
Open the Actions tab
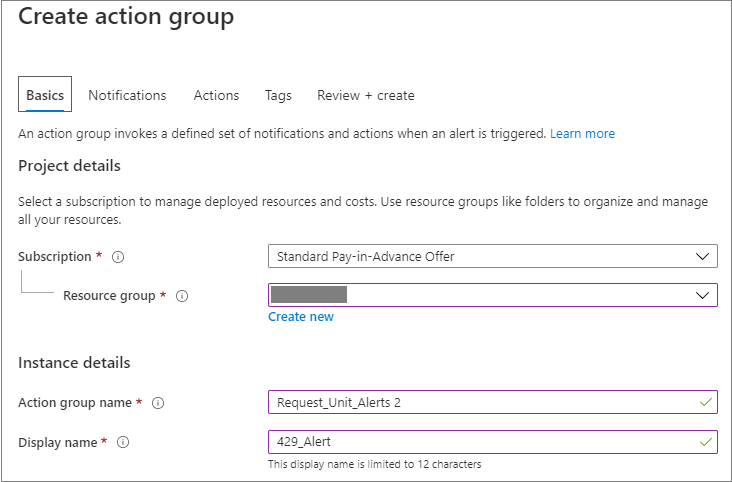pos(216,95)
